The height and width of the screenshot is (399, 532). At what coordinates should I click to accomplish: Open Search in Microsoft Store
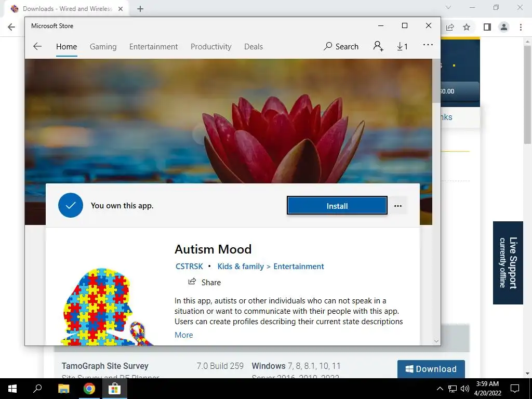(x=341, y=46)
